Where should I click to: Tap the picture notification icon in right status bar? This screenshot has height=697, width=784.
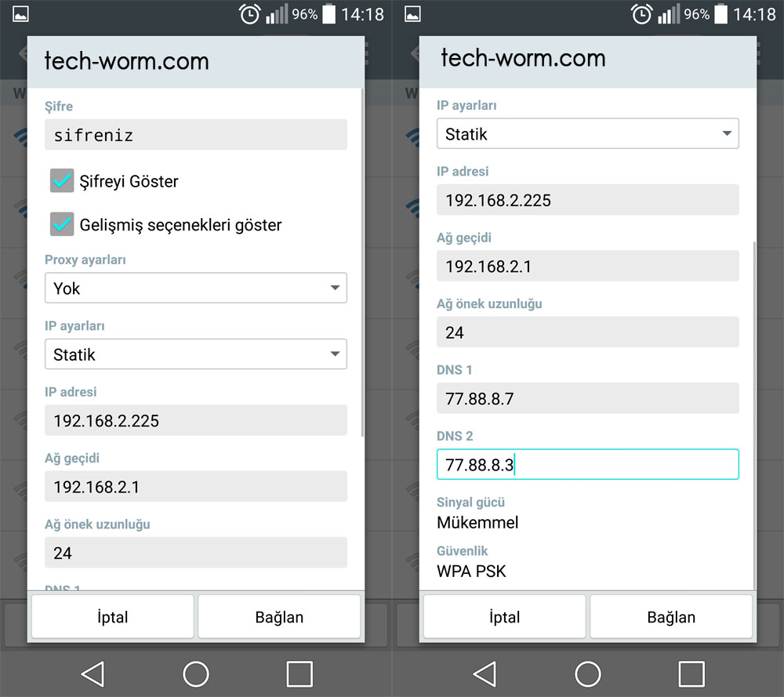413,14
